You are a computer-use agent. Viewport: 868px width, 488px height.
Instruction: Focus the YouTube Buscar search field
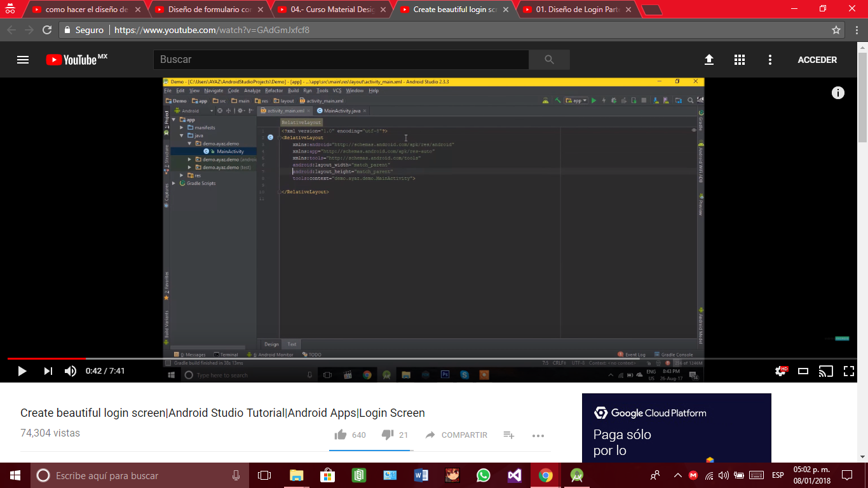tap(341, 60)
